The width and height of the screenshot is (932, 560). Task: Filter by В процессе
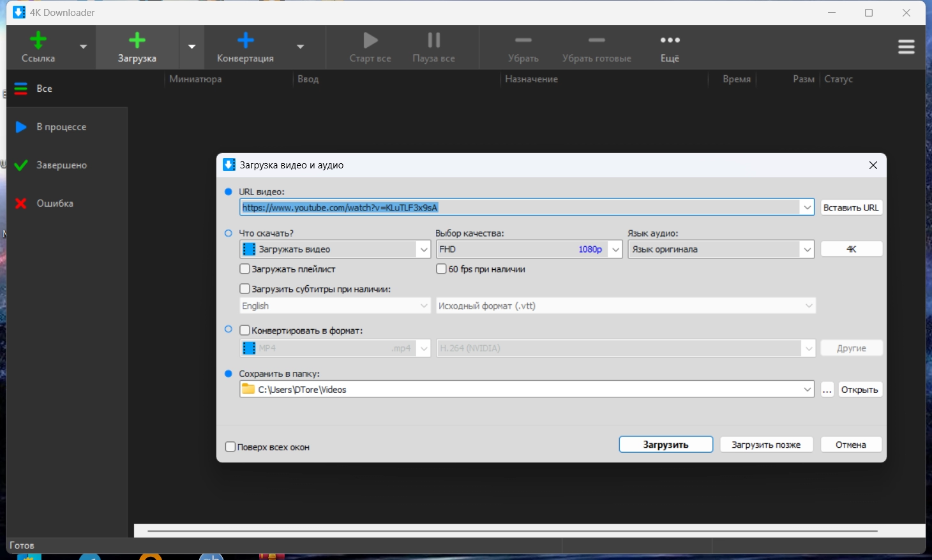pos(67,127)
